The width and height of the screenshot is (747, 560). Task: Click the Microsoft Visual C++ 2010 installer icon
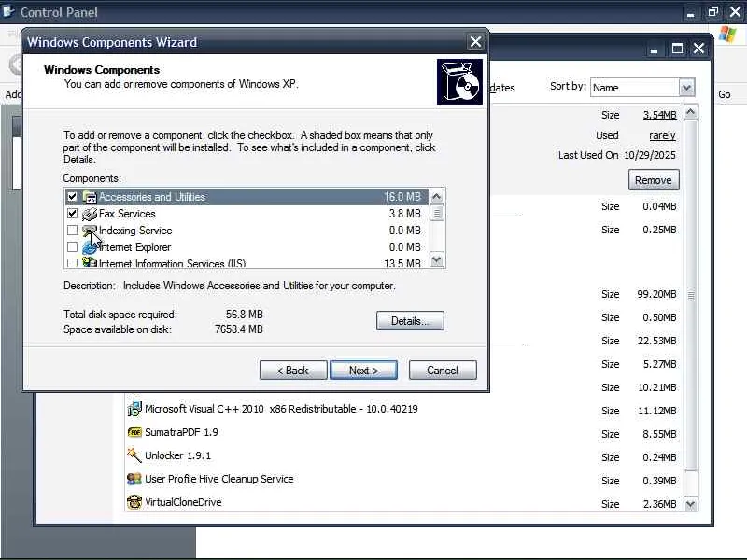(134, 409)
